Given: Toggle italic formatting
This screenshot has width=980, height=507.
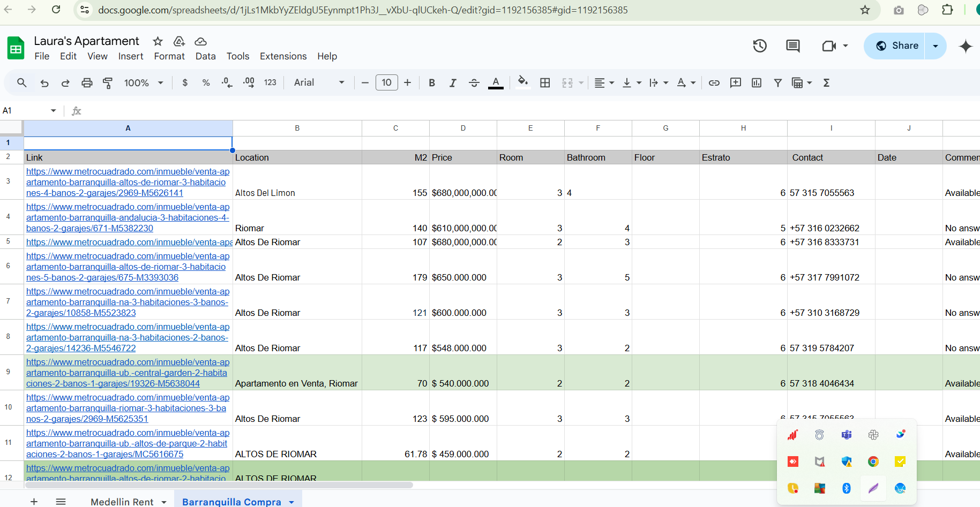Looking at the screenshot, I should click(453, 83).
